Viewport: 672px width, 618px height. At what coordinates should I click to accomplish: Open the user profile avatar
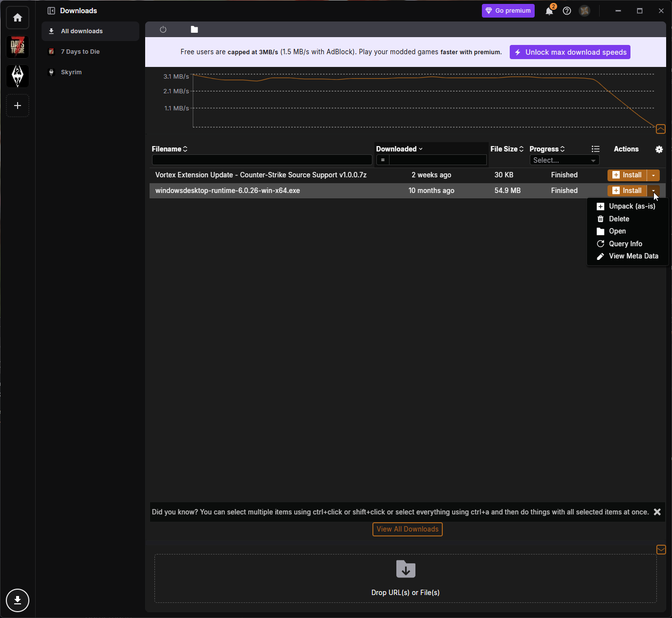click(x=585, y=11)
